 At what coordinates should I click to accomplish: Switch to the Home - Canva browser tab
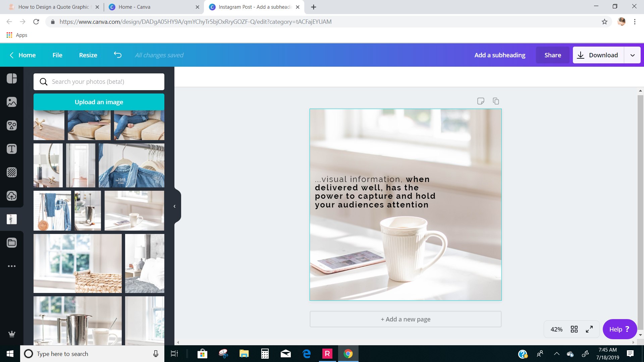click(134, 7)
